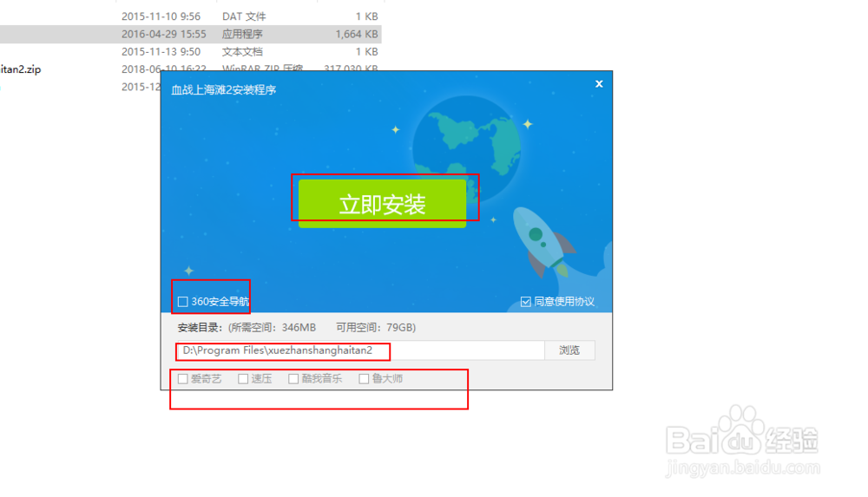This screenshot has width=868, height=497.
Task: Click the 浏览 browse button
Action: (569, 350)
